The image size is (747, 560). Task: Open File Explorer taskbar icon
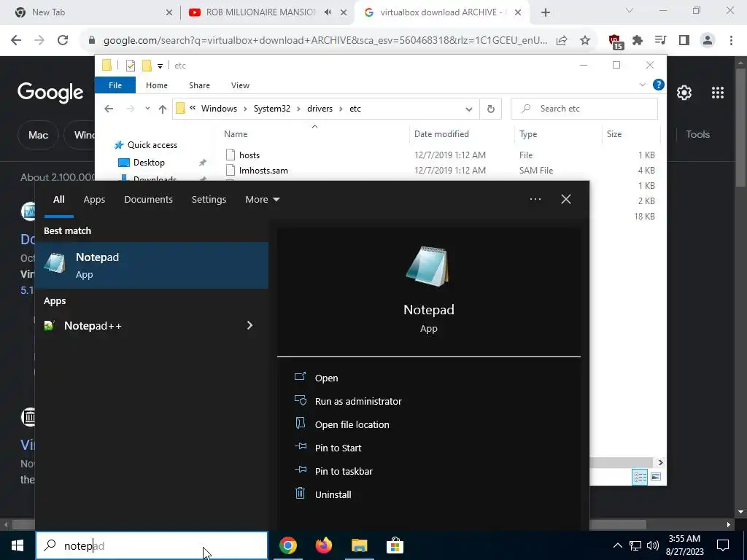coord(359,545)
